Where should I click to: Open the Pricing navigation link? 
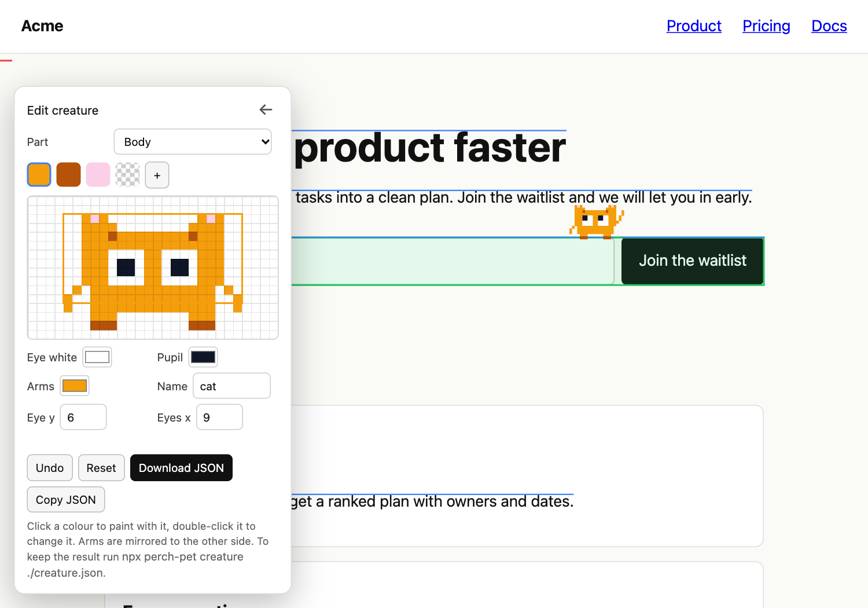click(x=766, y=26)
